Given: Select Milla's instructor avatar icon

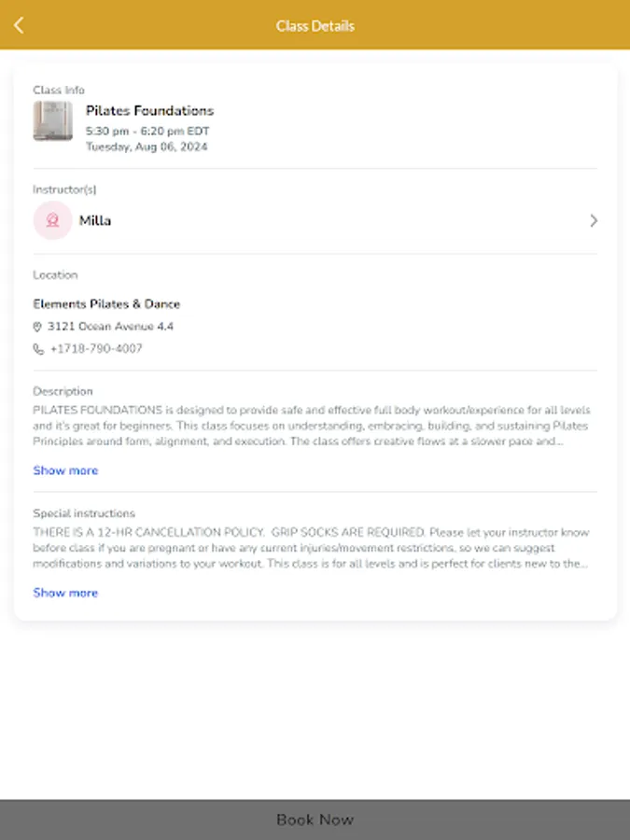Looking at the screenshot, I should click(52, 220).
